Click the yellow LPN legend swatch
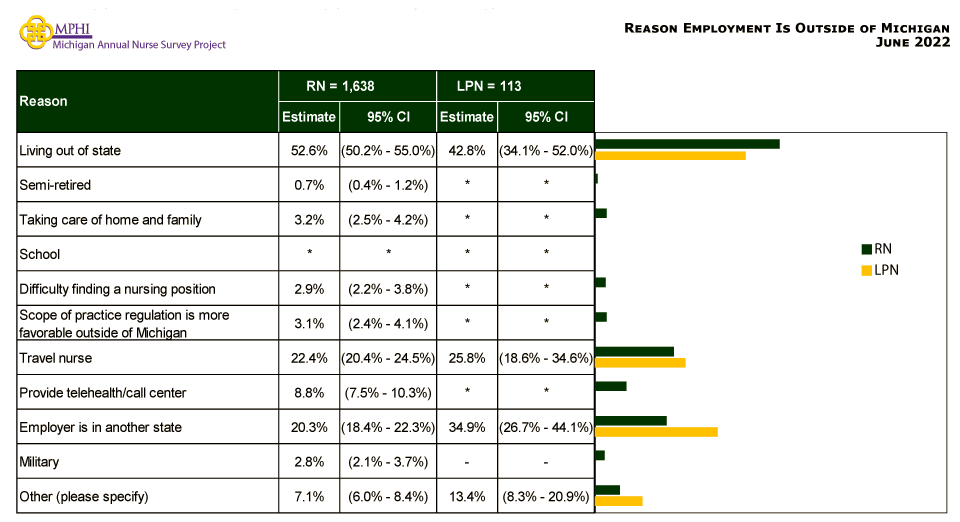Screen dimensions: 960x522 pyautogui.click(x=866, y=270)
